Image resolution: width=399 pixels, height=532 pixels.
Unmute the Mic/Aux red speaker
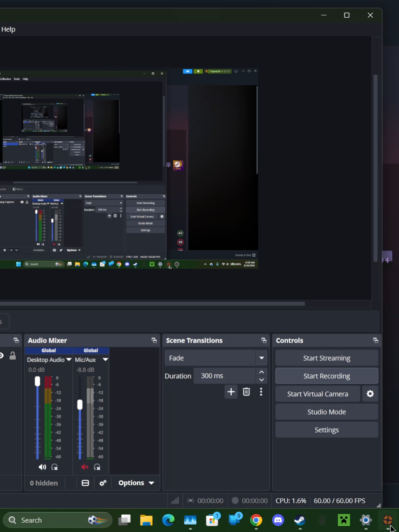[x=85, y=467]
